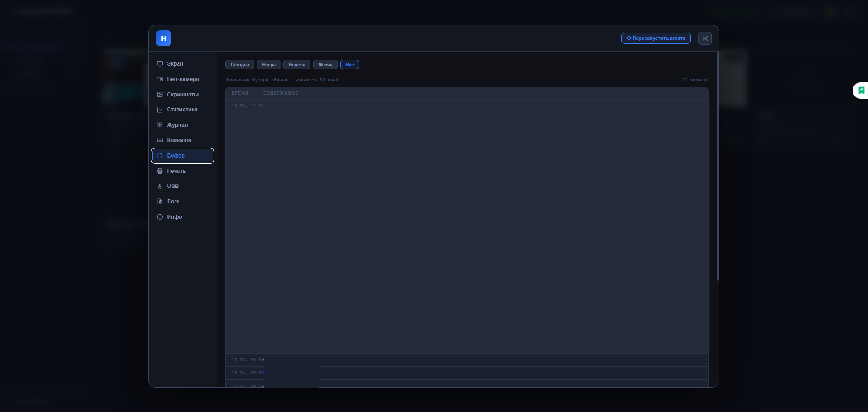Close the agent dialog with X

click(x=705, y=38)
